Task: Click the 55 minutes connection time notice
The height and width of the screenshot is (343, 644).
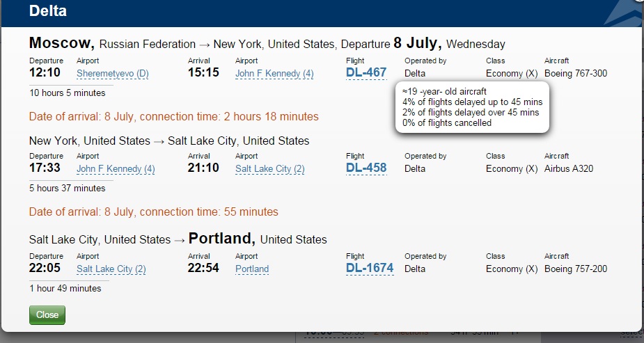Action: coord(153,212)
